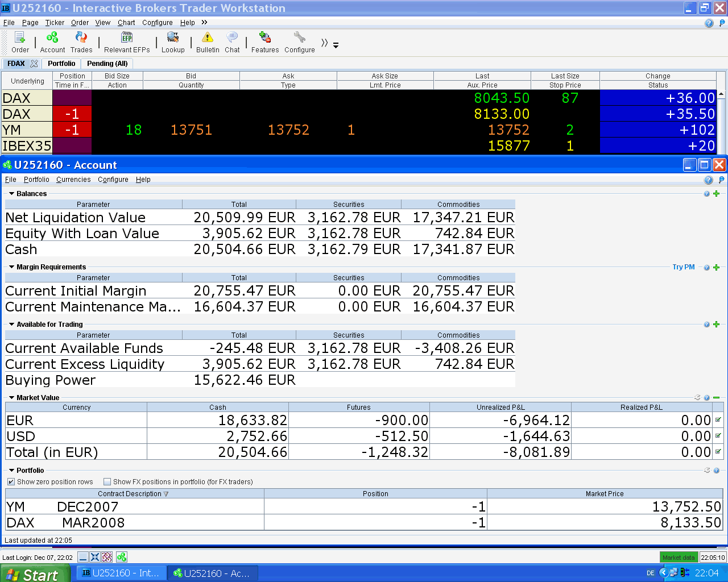728x582 pixels.
Task: Collapse the Market Value section
Action: pyautogui.click(x=11, y=398)
